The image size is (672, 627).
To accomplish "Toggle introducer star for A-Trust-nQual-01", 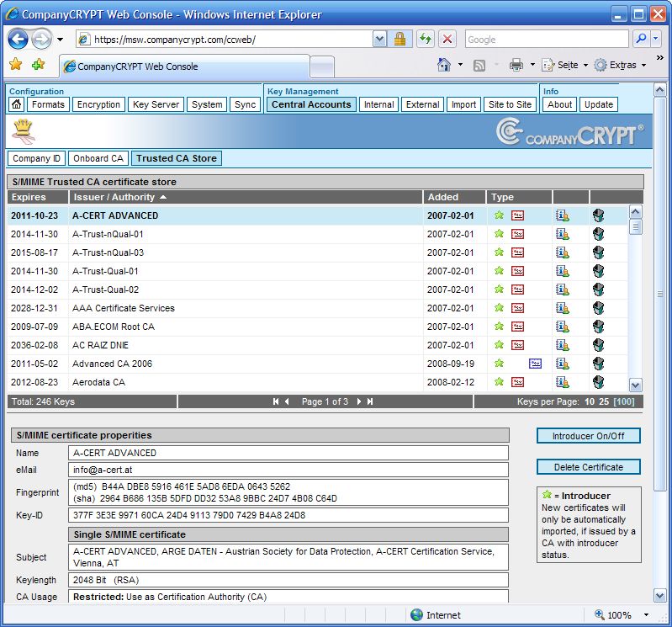I will pyautogui.click(x=499, y=234).
